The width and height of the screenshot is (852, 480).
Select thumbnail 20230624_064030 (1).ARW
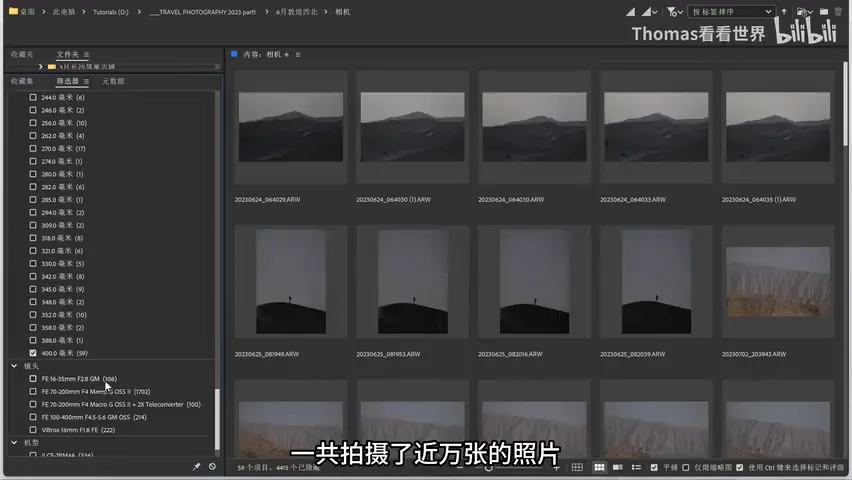pos(412,127)
